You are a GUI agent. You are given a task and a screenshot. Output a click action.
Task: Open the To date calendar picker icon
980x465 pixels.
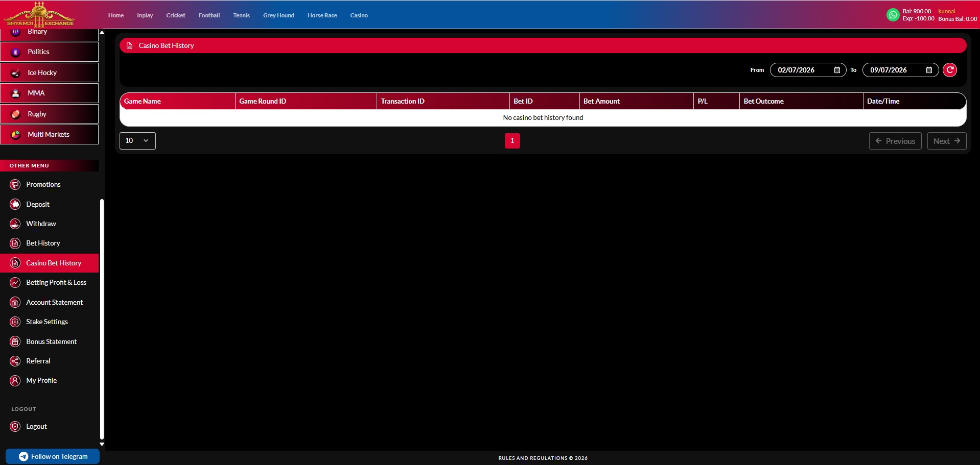click(x=929, y=70)
